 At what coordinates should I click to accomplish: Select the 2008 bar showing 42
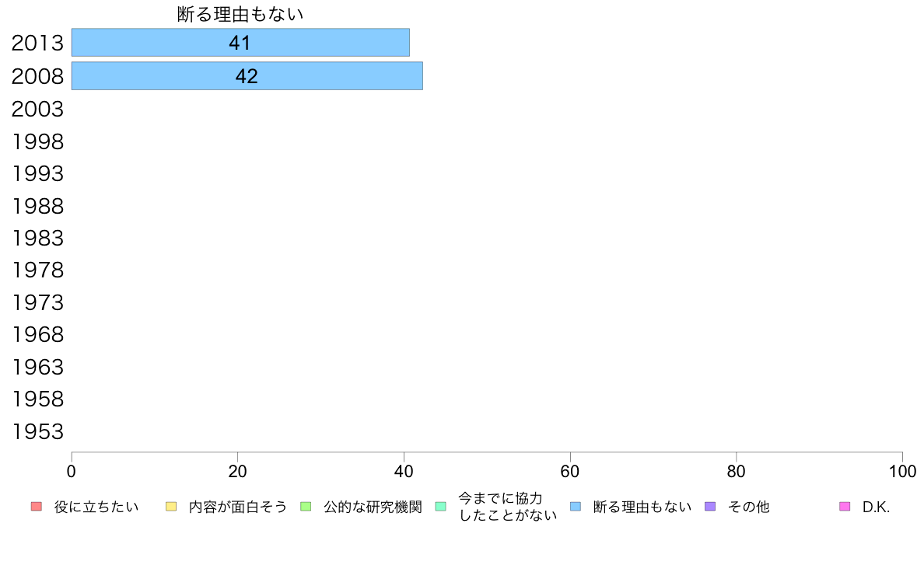coord(247,76)
